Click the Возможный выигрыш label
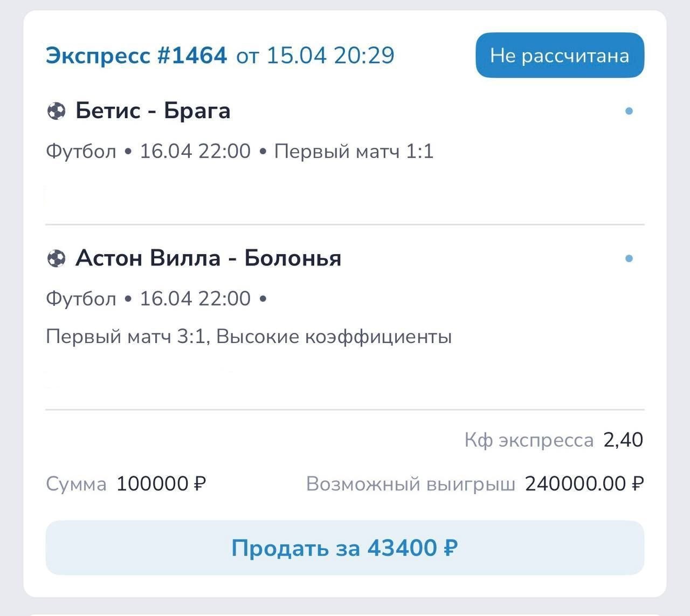 coord(410,484)
